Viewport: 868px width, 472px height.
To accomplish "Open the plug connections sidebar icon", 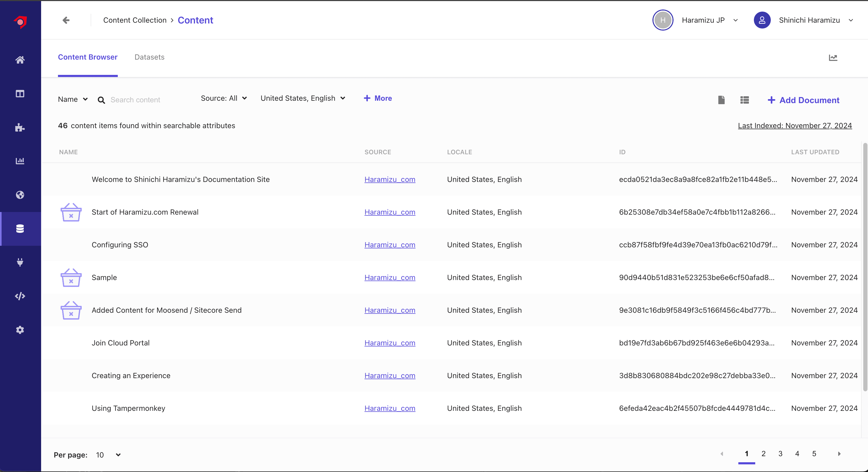I will 20,262.
